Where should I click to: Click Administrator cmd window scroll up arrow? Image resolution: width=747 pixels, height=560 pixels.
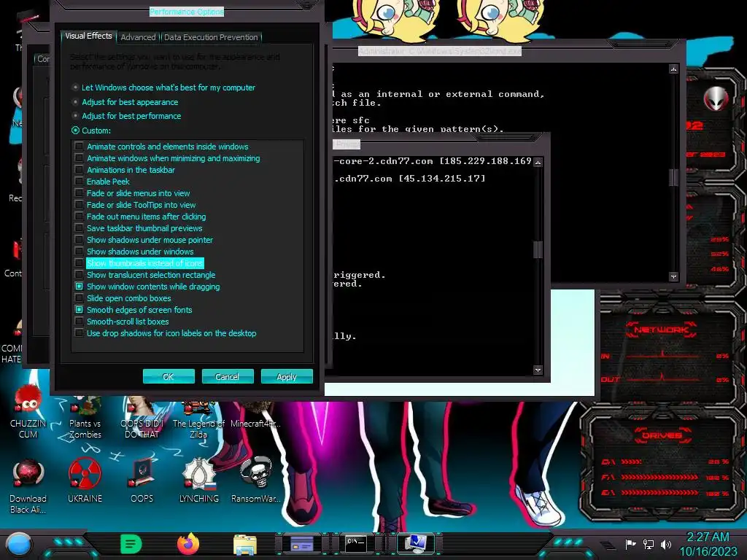(x=673, y=69)
